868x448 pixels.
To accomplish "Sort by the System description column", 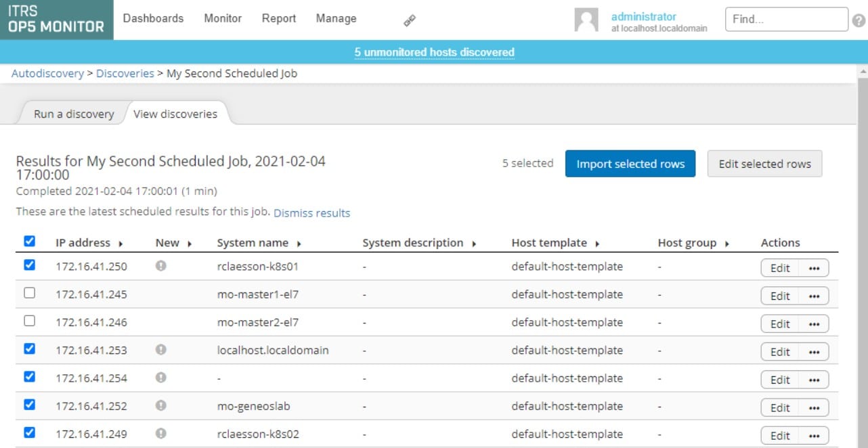I will pos(419,243).
